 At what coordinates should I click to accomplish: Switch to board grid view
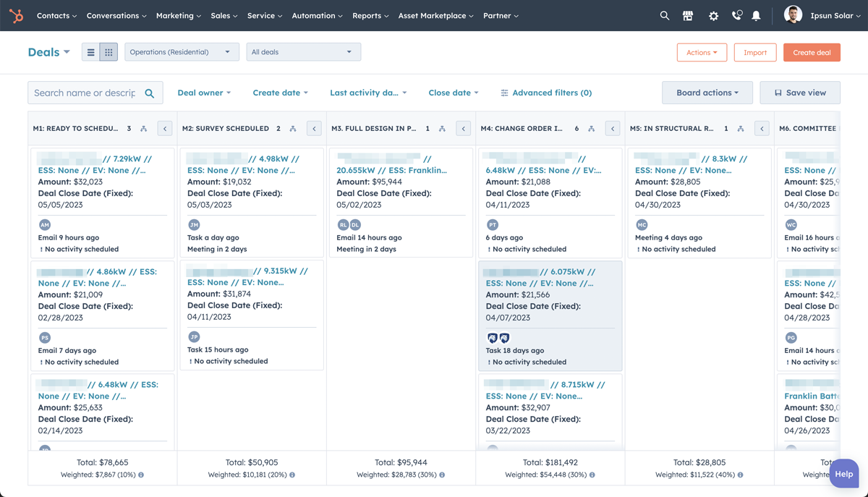(109, 52)
